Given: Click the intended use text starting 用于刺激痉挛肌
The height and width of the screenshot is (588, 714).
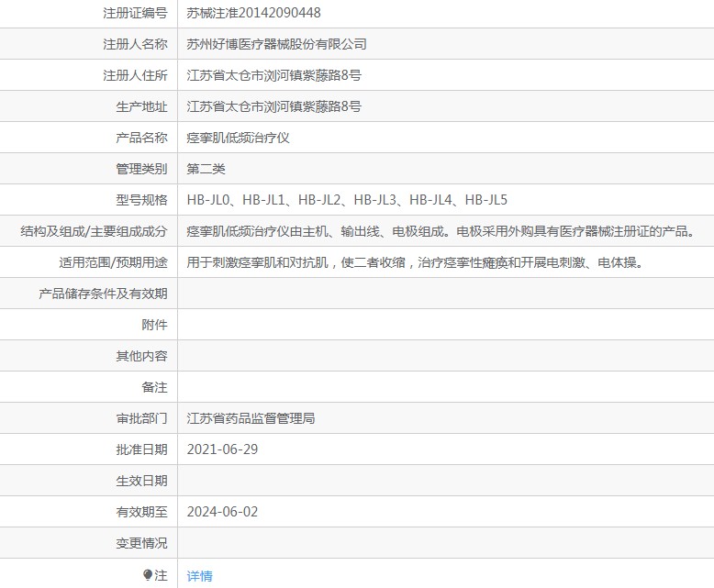Looking at the screenshot, I should pos(416,262).
